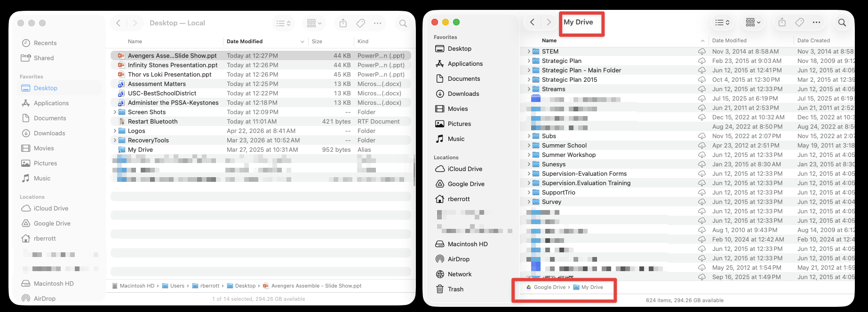Expand the Strategic Plan 2015 folder
The image size is (868, 312).
(x=529, y=79)
